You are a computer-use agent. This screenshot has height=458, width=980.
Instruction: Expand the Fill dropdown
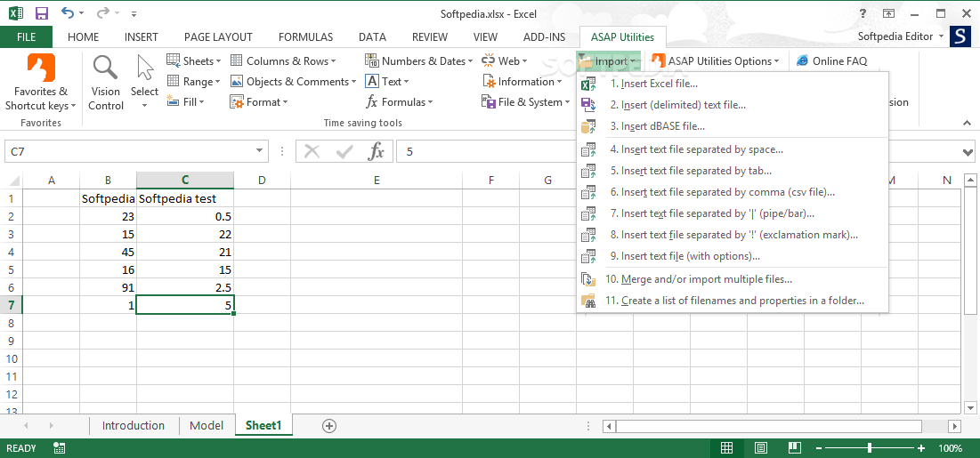tap(186, 102)
